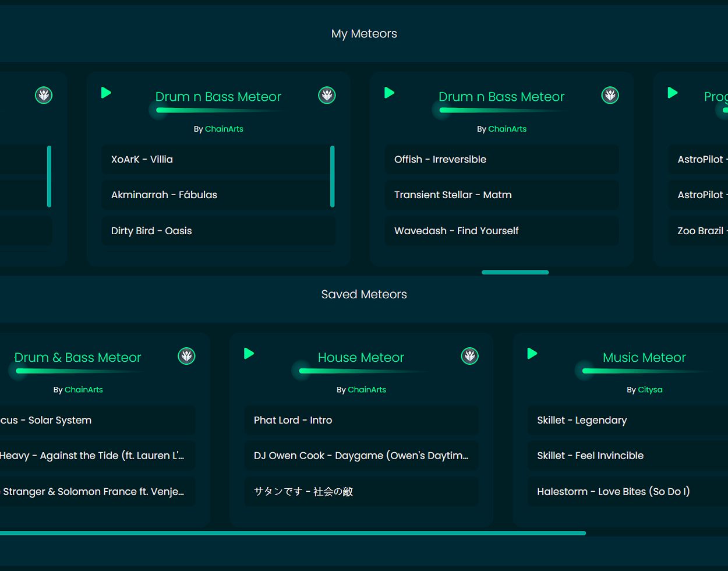Click the House Meteor title

coord(361,357)
